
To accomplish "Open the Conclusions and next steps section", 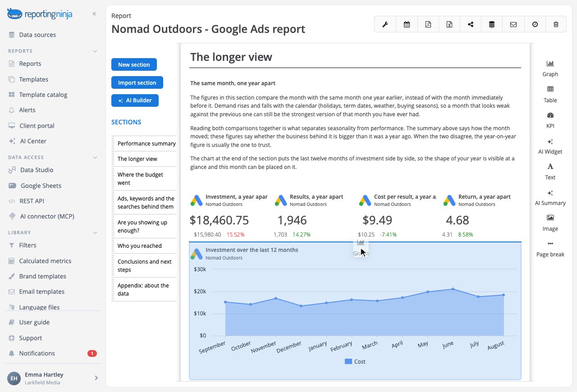I will tap(144, 266).
